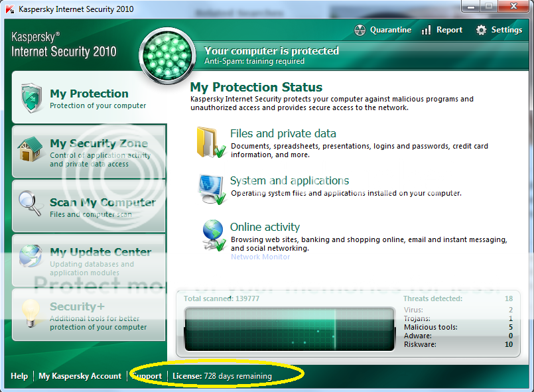Open the Security+ tab
The image size is (534, 392).
(89, 314)
